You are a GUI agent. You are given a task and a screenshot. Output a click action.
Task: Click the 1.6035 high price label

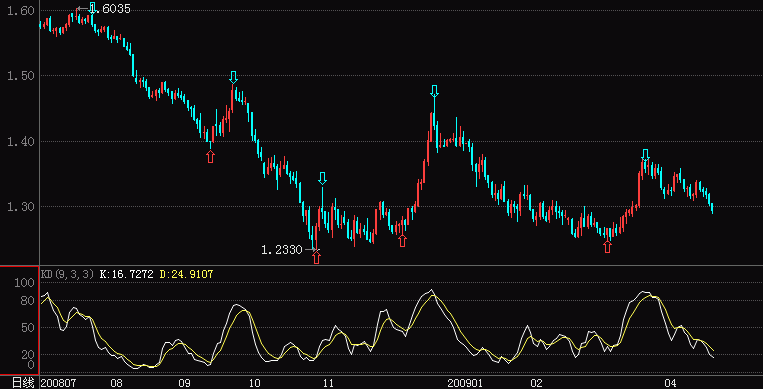click(x=109, y=9)
